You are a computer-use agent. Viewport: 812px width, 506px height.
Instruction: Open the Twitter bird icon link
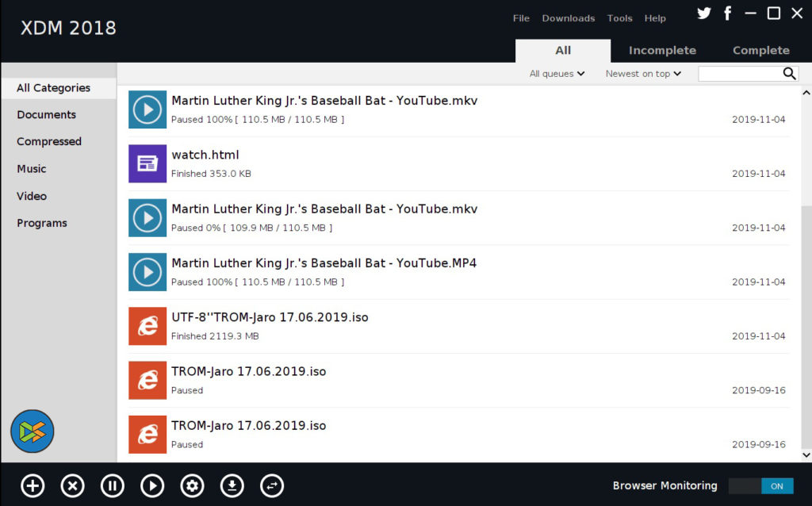point(703,13)
